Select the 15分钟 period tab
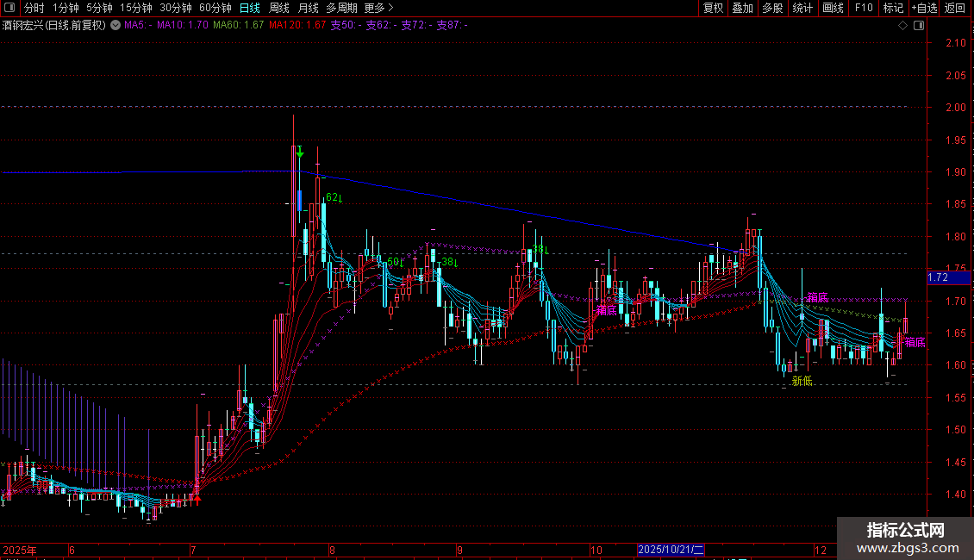 click(136, 8)
